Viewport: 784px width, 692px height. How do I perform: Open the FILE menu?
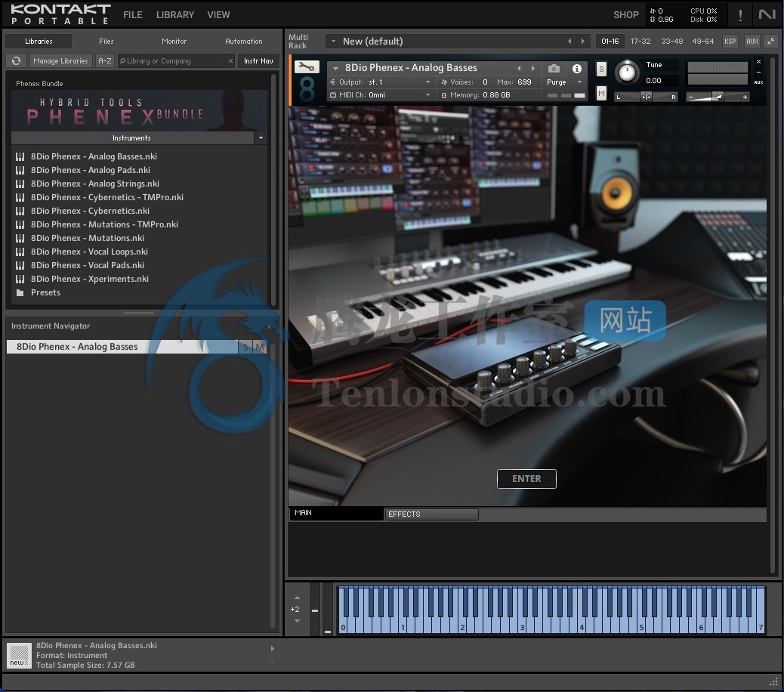[x=133, y=15]
